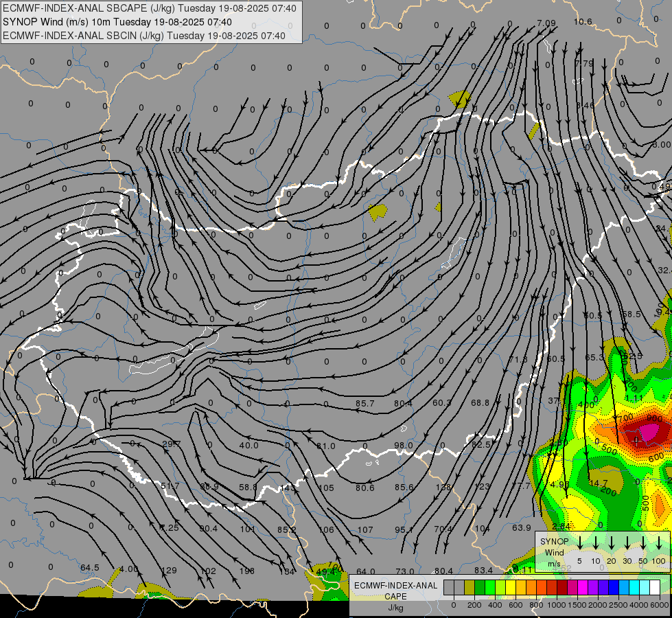
Task: Click the 100 m/s wind arrow in SYNOP legend
Action: point(659,542)
